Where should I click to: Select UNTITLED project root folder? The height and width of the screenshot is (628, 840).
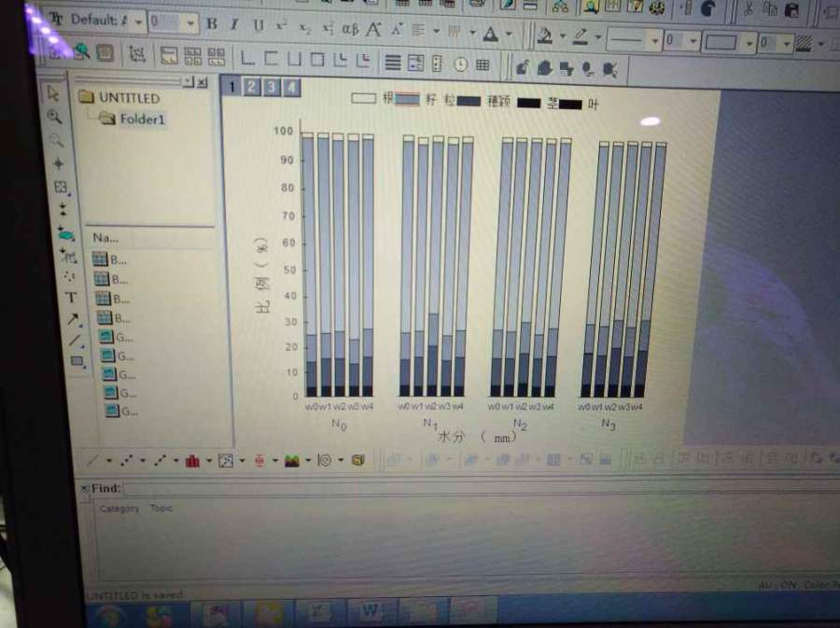(x=119, y=97)
